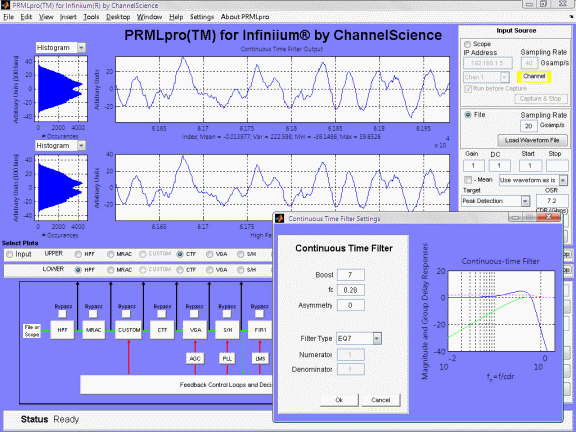The image size is (576, 432).
Task: Open the Window menu
Action: click(x=149, y=17)
